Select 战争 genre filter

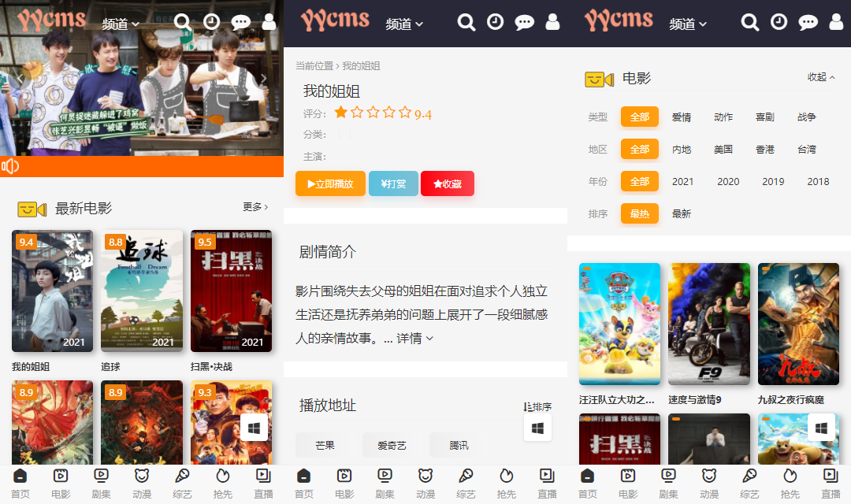pos(807,117)
